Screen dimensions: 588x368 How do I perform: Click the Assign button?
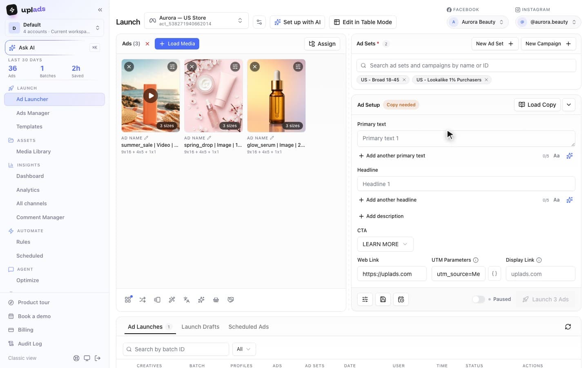(x=322, y=44)
